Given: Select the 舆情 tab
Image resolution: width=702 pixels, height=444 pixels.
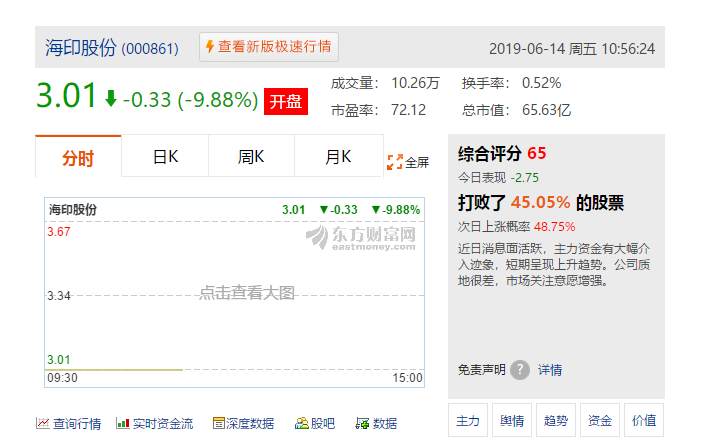Looking at the screenshot, I should (512, 420).
